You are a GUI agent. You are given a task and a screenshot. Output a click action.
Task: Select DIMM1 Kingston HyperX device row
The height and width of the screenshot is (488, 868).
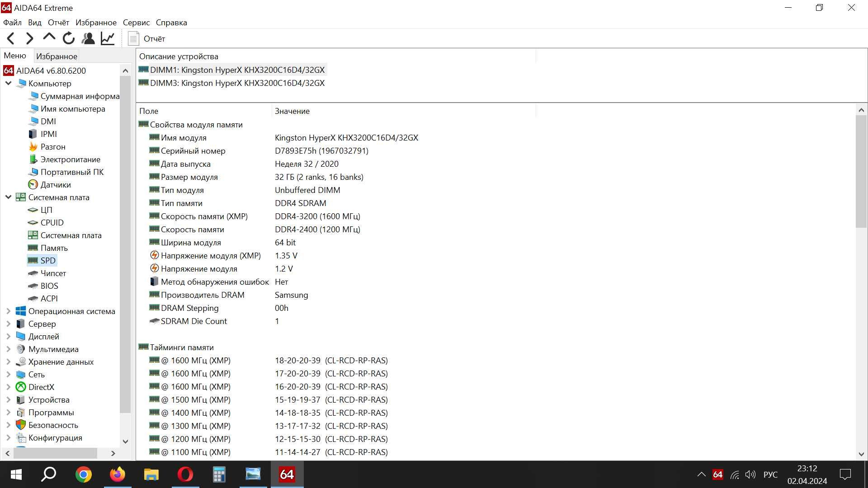231,70
